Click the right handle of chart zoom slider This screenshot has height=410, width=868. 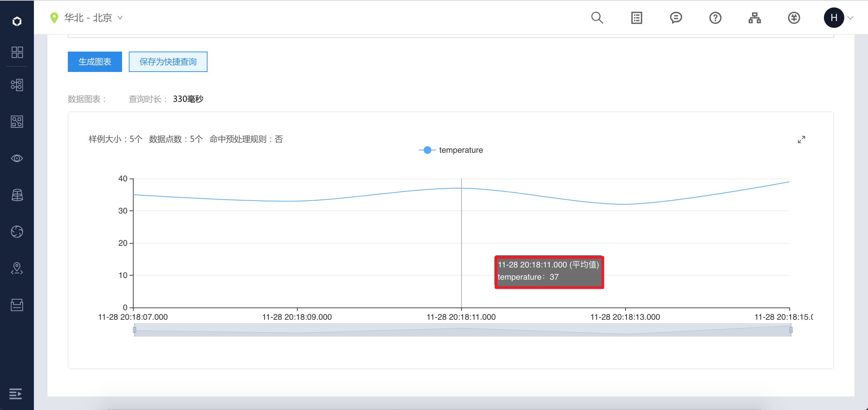tap(791, 330)
